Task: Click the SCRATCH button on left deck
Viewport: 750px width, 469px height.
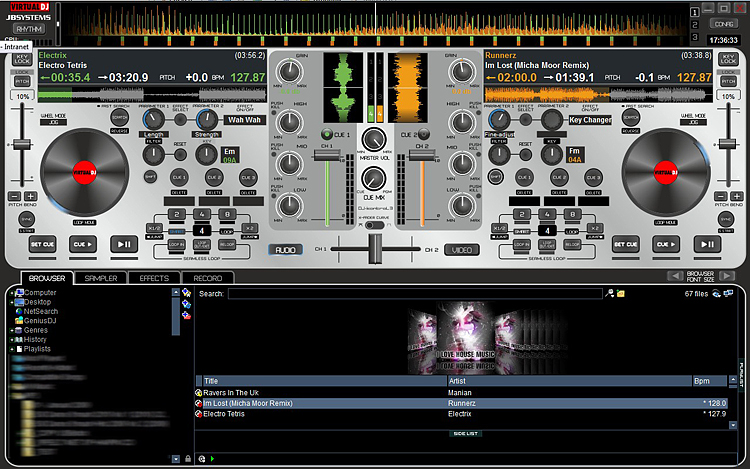Action: (120, 117)
